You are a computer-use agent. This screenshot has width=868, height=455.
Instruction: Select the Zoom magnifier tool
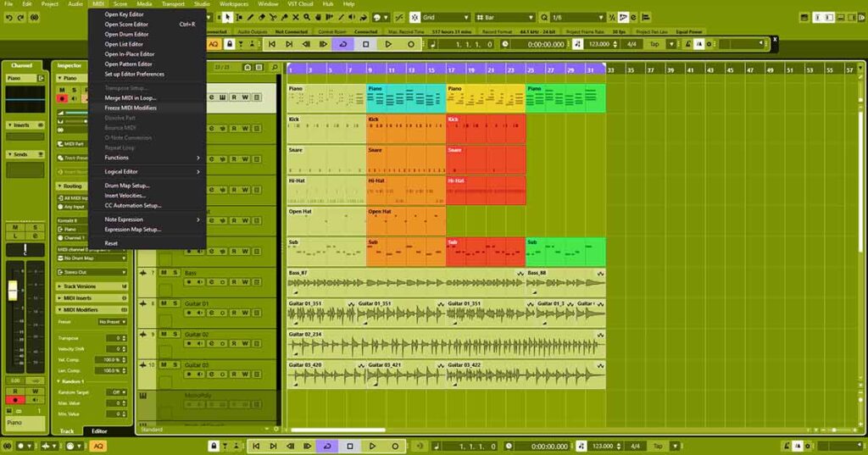pyautogui.click(x=307, y=18)
